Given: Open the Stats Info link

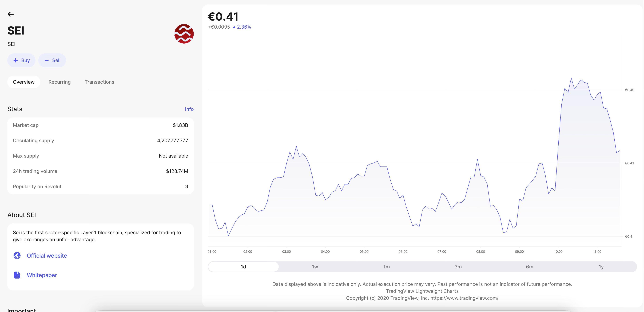Looking at the screenshot, I should point(189,109).
